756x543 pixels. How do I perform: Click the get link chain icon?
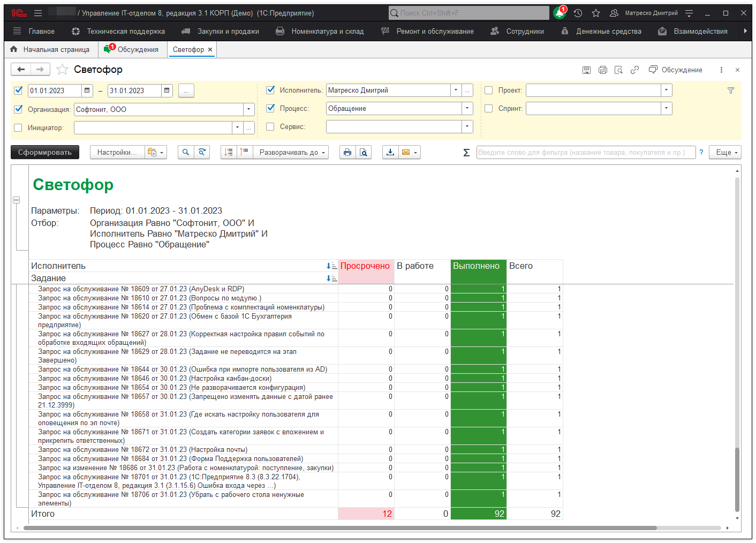coord(634,70)
